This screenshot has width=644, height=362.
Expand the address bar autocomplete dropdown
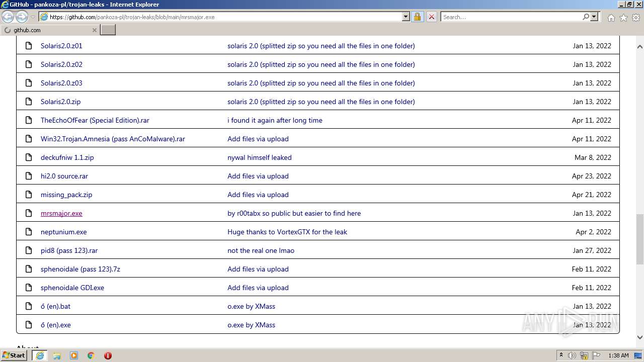pyautogui.click(x=406, y=17)
